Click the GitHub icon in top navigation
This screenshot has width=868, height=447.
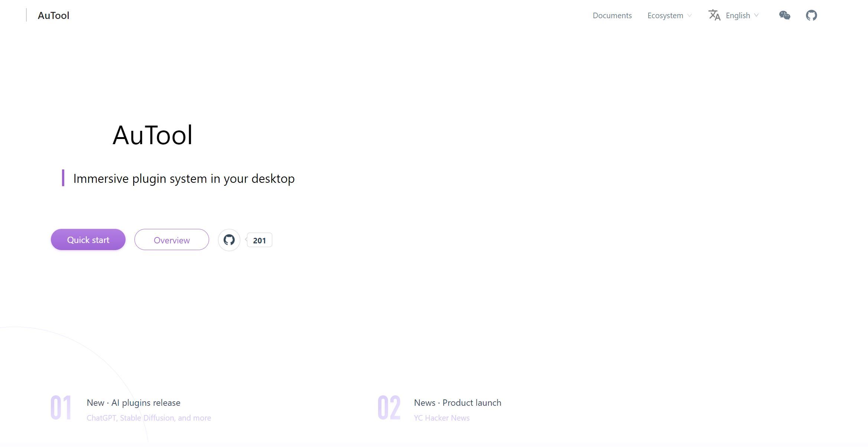pos(811,15)
